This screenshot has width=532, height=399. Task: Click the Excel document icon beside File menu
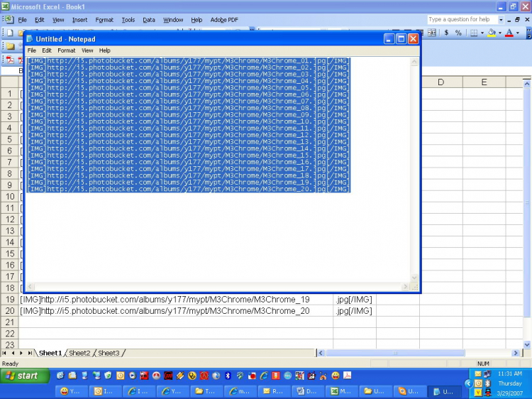pos(9,20)
